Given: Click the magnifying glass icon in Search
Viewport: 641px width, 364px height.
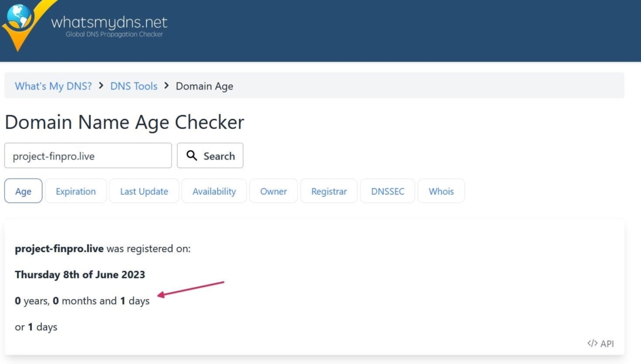Looking at the screenshot, I should point(192,156).
